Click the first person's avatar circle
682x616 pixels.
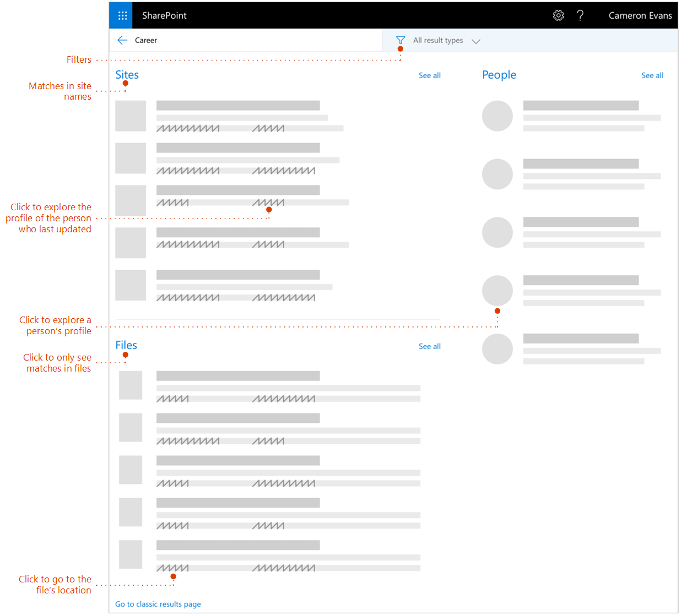pos(497,116)
